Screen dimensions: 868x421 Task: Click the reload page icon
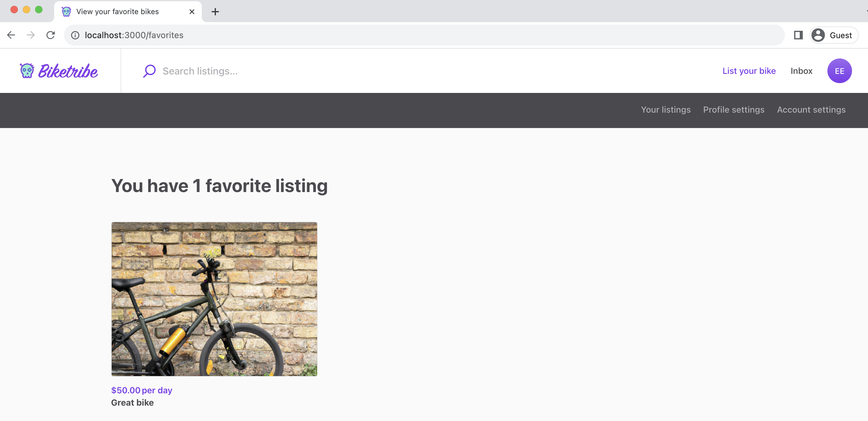coord(51,35)
